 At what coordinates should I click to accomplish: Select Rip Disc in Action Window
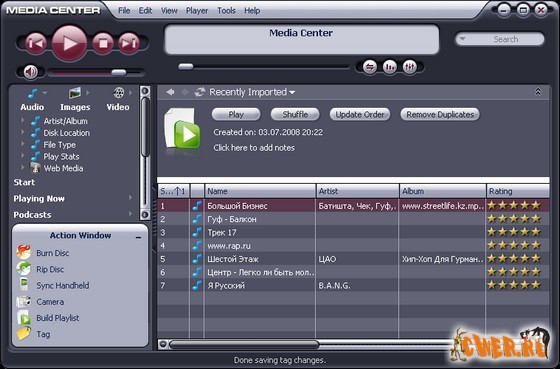click(50, 269)
